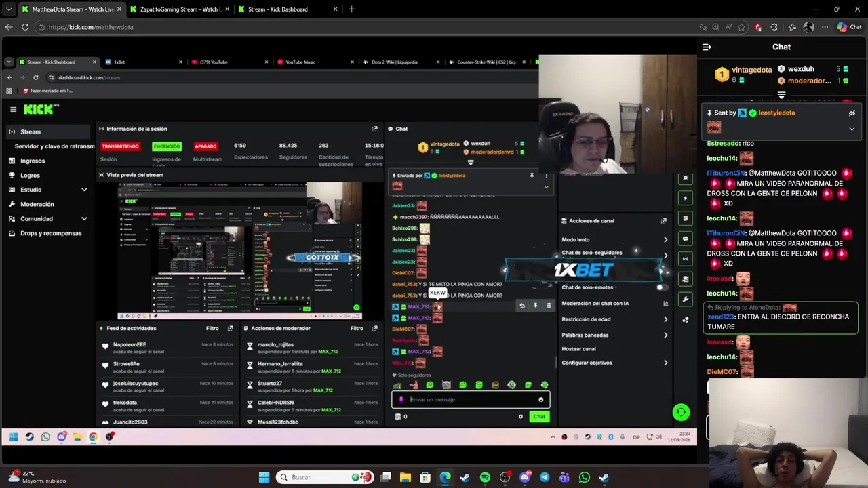868x488 pixels.
Task: Open Spotify from the taskbar
Action: click(485, 477)
